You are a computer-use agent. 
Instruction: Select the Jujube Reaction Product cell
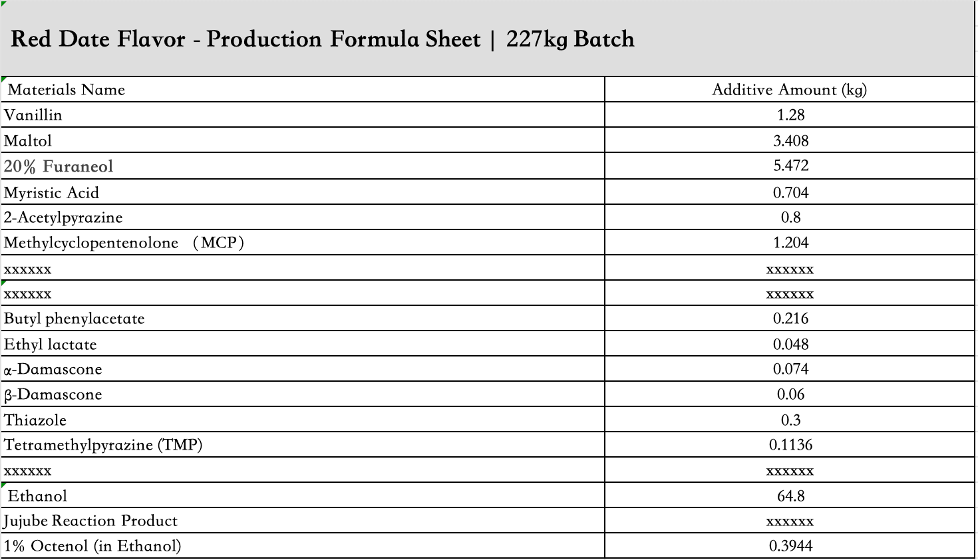click(303, 521)
